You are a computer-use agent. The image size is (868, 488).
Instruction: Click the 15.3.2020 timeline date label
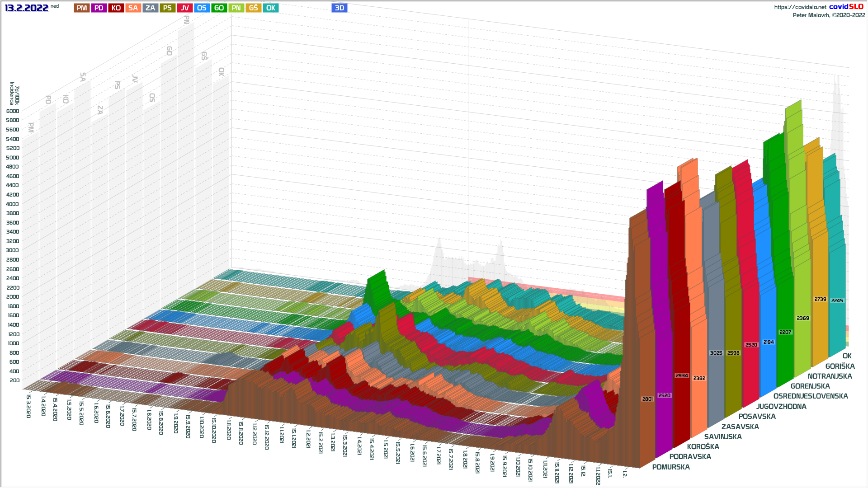pyautogui.click(x=28, y=406)
